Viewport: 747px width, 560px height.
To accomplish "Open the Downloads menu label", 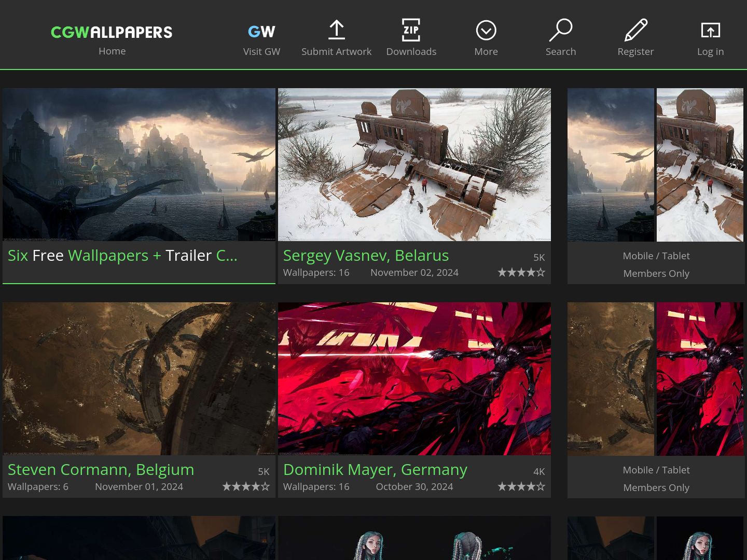I will (x=411, y=51).
